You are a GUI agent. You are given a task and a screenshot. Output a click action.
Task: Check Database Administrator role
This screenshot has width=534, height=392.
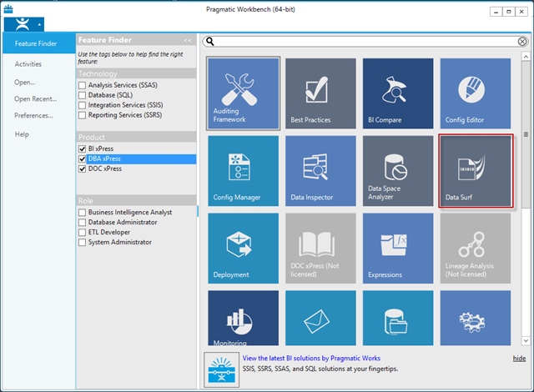pyautogui.click(x=82, y=222)
